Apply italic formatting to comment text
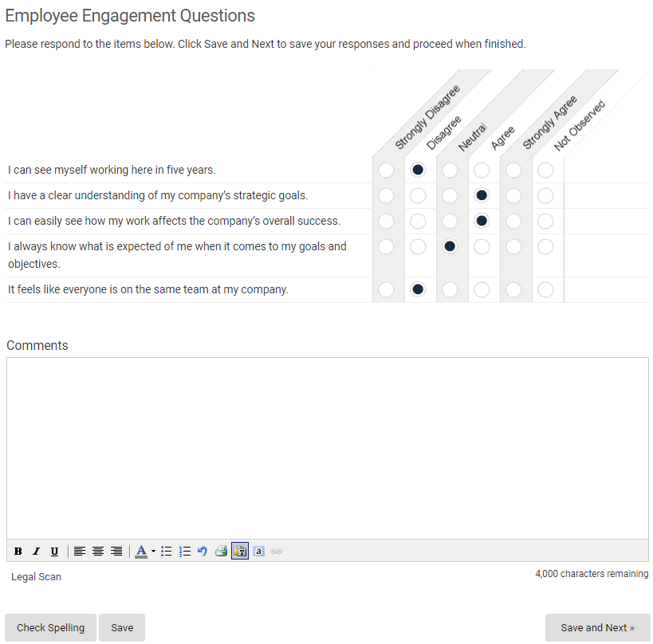Viewport: 653px width, 644px height. click(x=36, y=552)
